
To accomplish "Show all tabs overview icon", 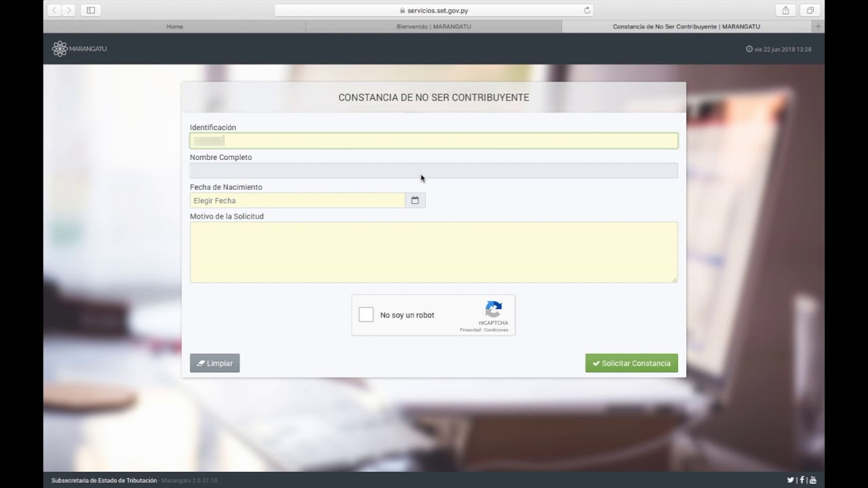I will click(810, 10).
